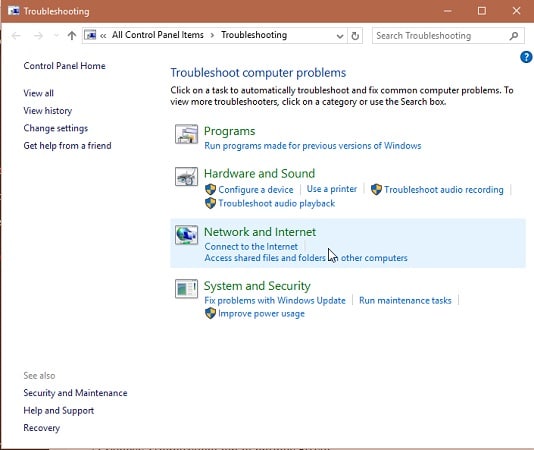The height and width of the screenshot is (450, 534).
Task: Click All Control Panel Items breadcrumb
Action: (x=158, y=35)
